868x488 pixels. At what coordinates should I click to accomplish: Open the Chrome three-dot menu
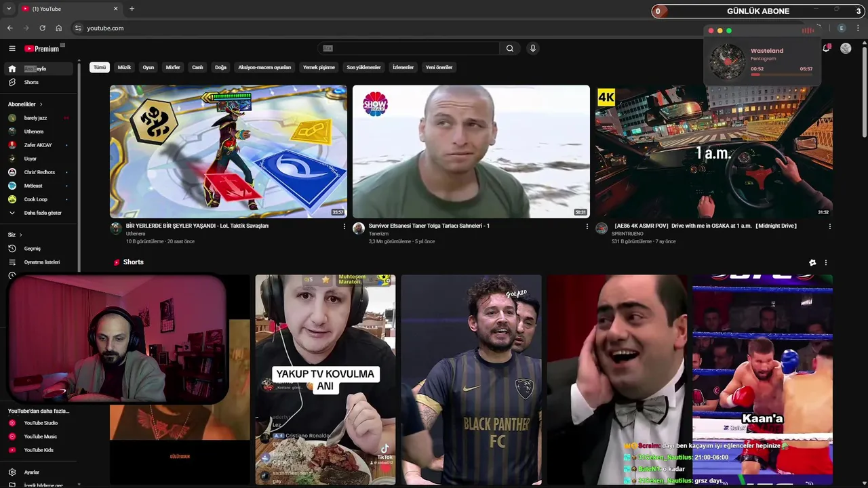point(859,28)
